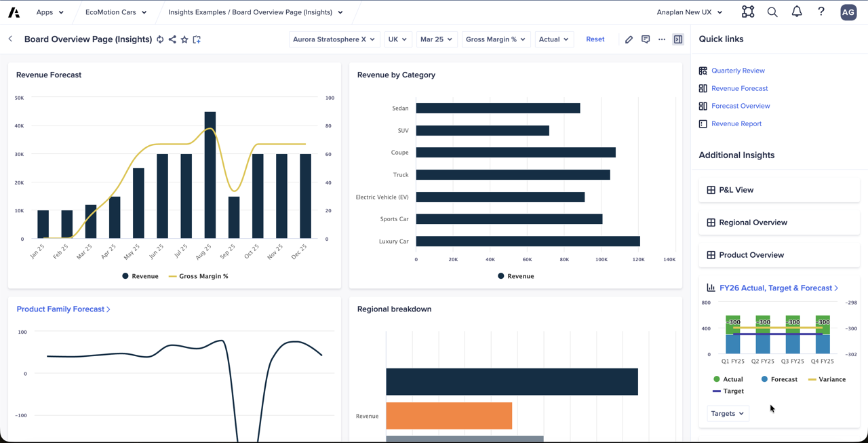
Task: Open the comments icon in toolbar
Action: (646, 39)
